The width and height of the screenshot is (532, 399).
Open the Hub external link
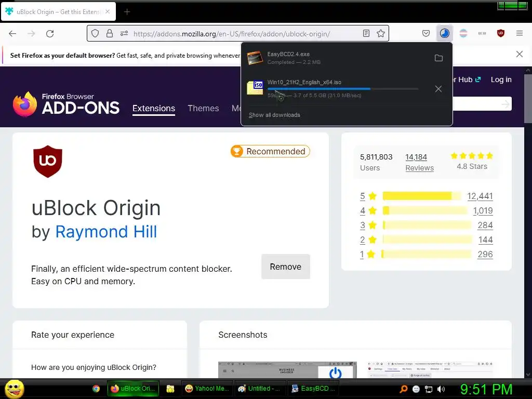coord(467,79)
